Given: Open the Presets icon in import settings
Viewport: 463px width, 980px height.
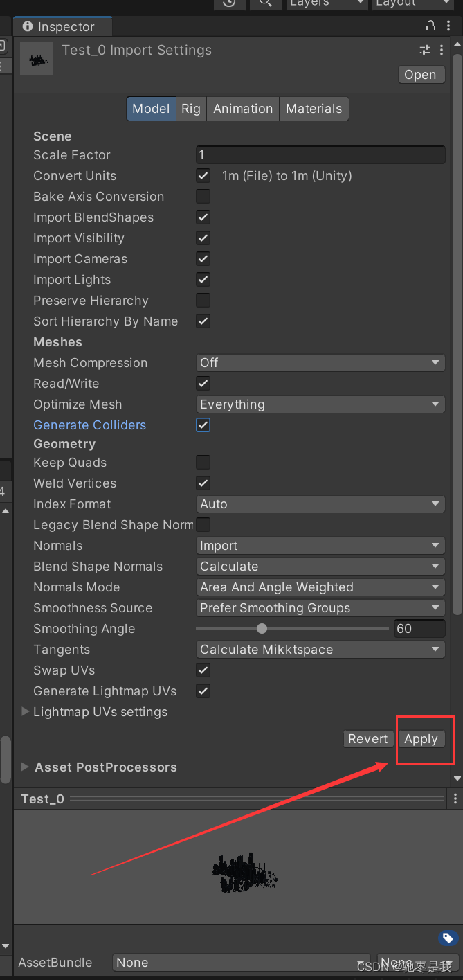Looking at the screenshot, I should pos(424,50).
